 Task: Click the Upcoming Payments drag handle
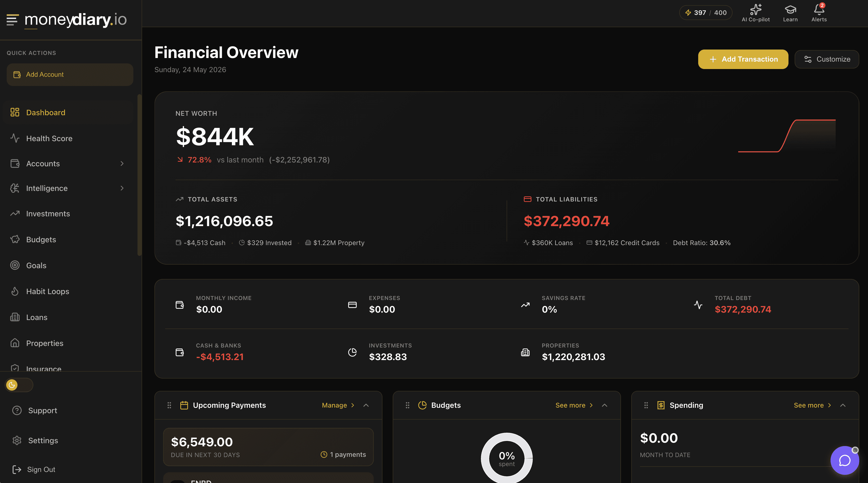169,405
